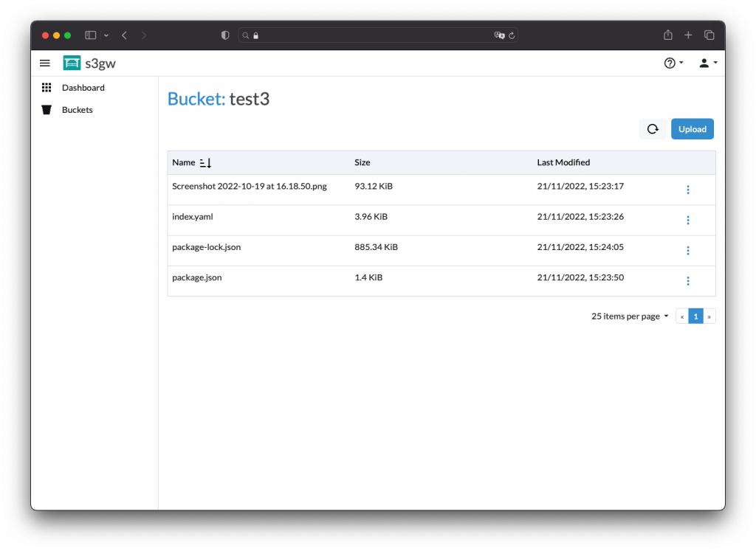Viewport: 756px width, 551px height.
Task: Select page 1 in pagination
Action: [x=695, y=316]
